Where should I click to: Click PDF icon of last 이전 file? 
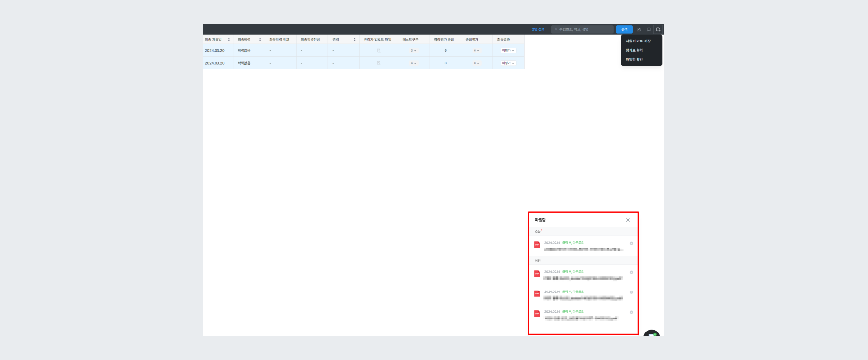tap(537, 314)
